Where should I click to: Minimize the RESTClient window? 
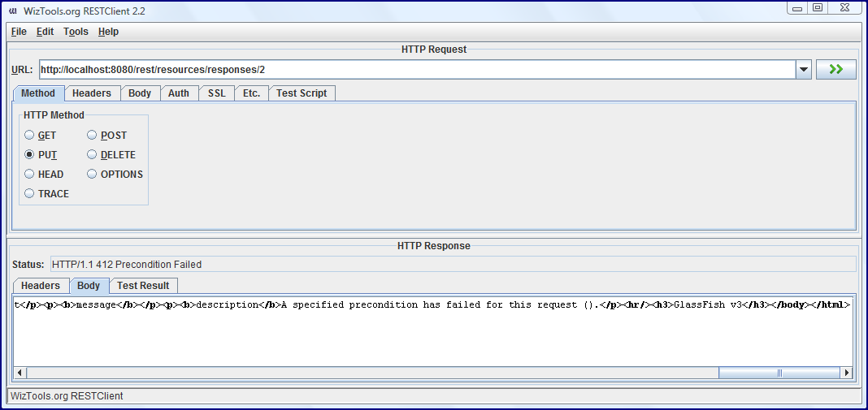click(797, 8)
